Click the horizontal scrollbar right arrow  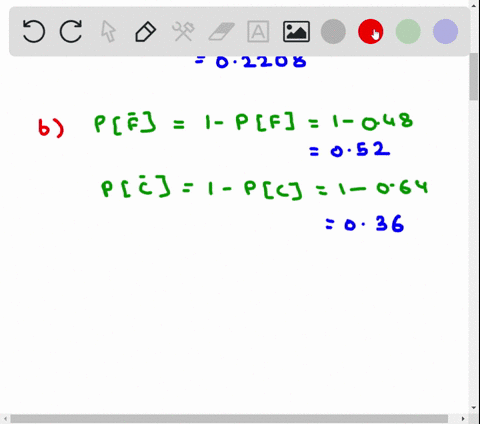click(x=463, y=419)
